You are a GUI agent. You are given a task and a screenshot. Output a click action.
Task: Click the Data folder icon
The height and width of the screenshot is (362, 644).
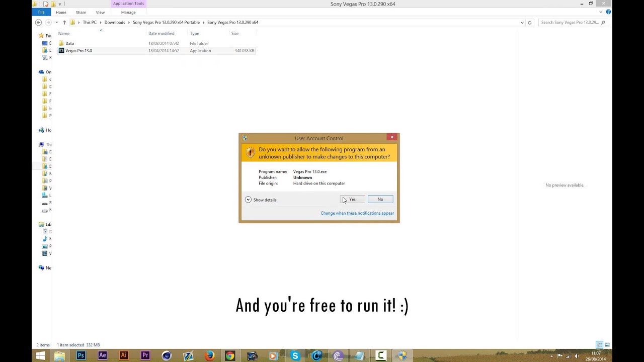[61, 43]
